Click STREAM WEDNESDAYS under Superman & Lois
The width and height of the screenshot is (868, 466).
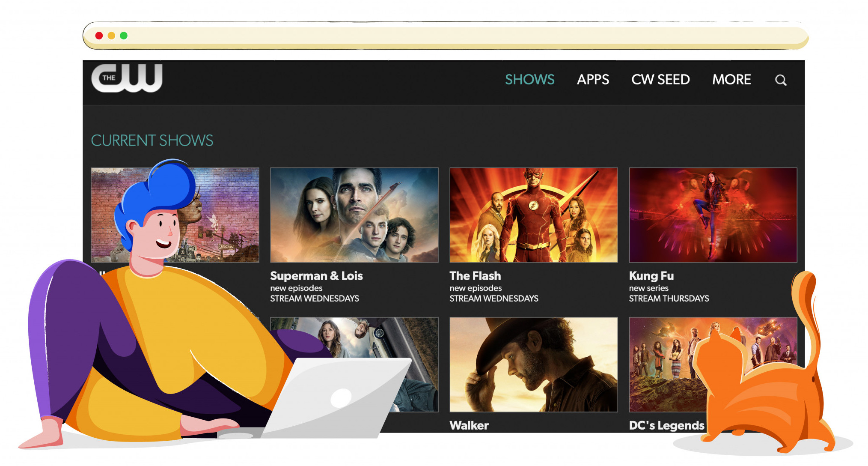click(x=315, y=299)
